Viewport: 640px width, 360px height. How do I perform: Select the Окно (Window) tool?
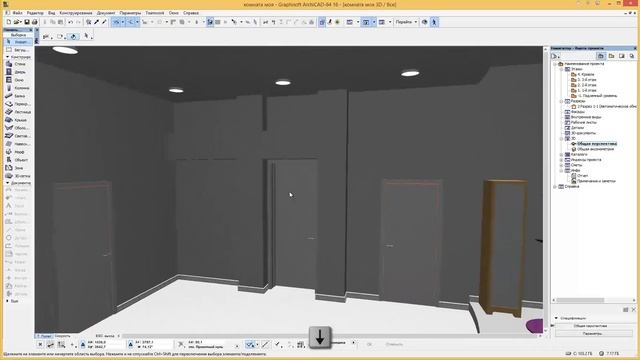coord(16,80)
